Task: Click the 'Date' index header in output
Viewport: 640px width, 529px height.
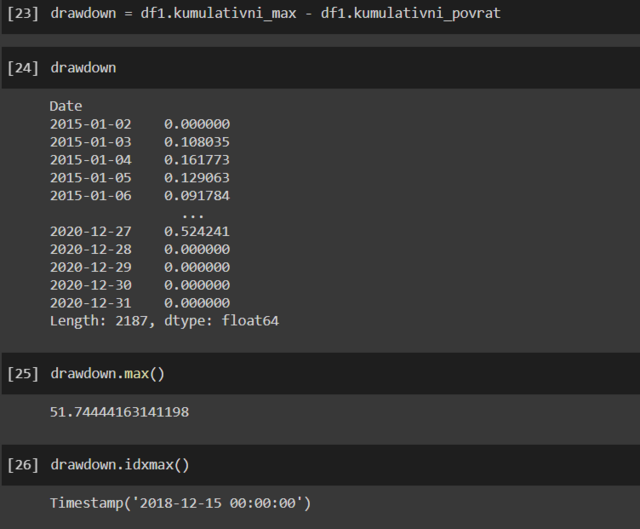Action: [x=66, y=106]
